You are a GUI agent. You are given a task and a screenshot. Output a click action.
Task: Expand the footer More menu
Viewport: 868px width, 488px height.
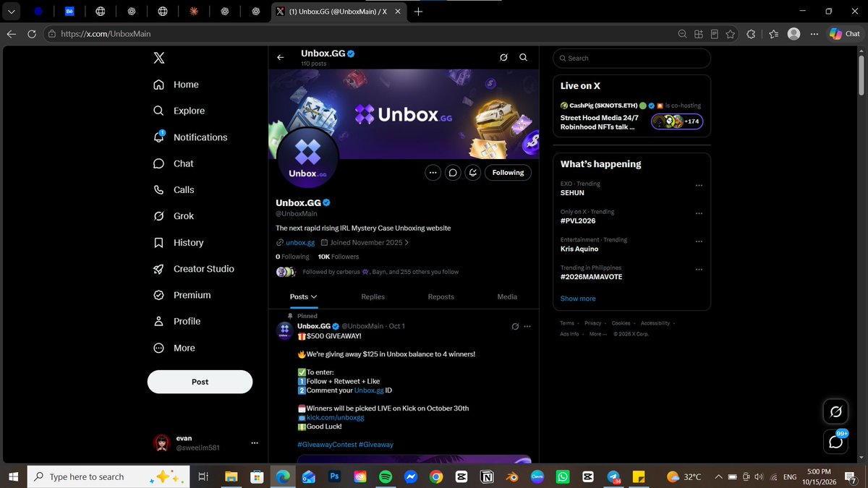pyautogui.click(x=597, y=334)
